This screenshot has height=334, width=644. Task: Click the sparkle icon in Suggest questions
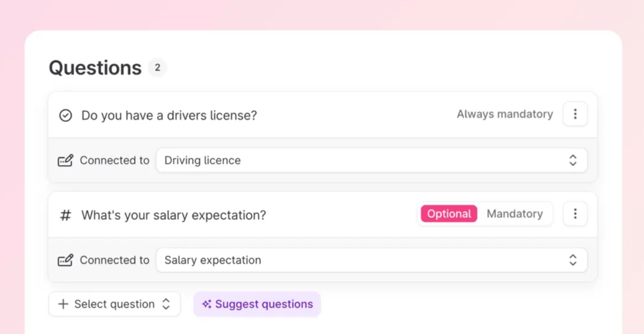pos(207,304)
